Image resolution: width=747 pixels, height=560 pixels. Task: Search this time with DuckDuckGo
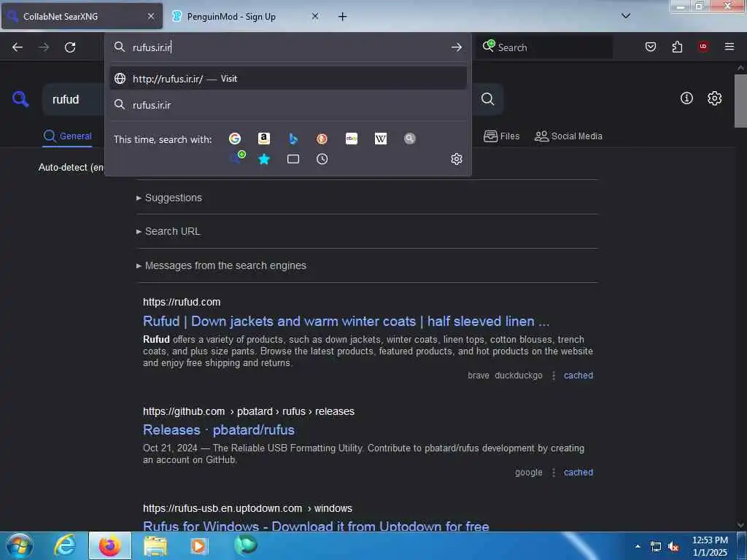(322, 139)
